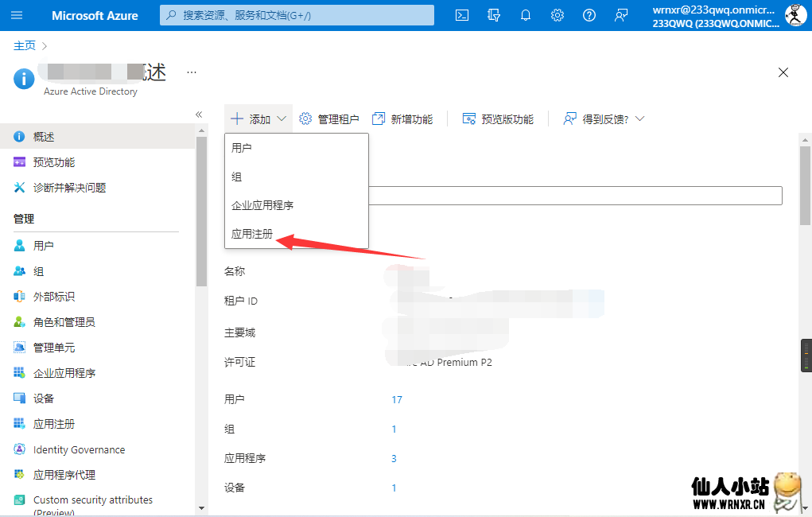Open the help question mark icon
This screenshot has height=517, width=812.
click(589, 16)
